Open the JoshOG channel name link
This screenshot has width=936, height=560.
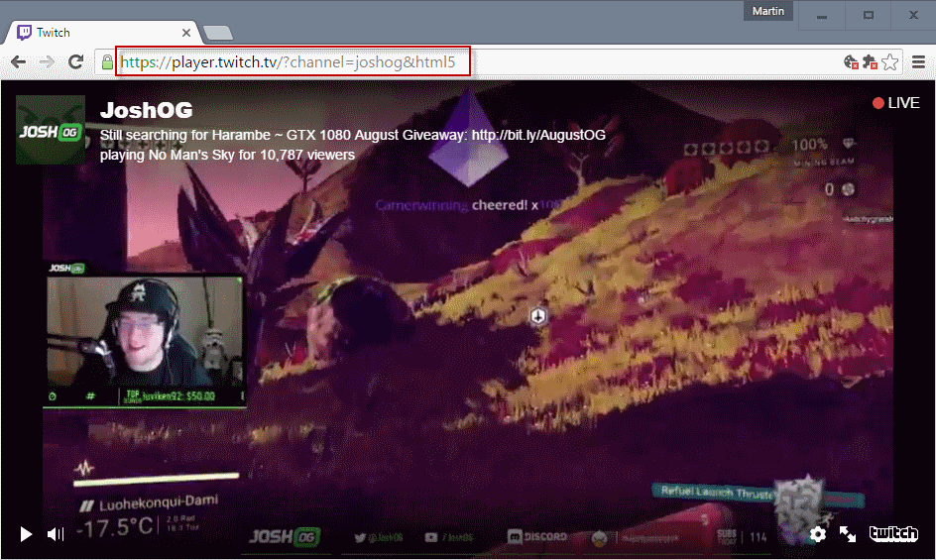pos(147,110)
